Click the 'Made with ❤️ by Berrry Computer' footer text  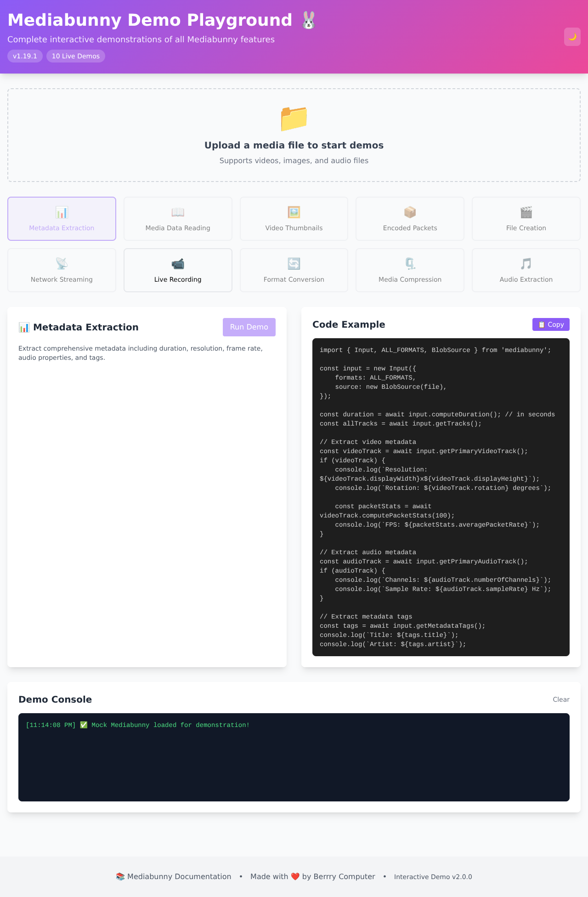coord(313,876)
